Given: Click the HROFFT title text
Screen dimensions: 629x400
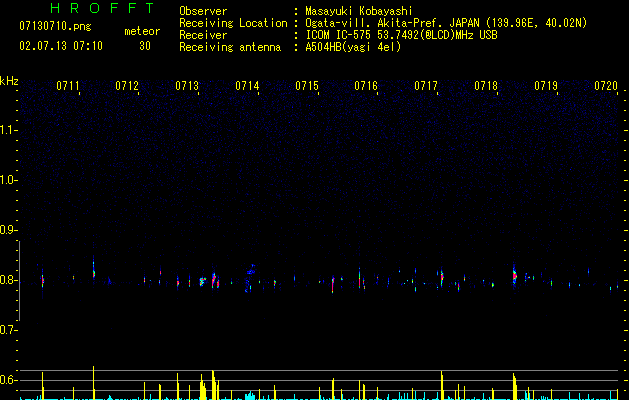Looking at the screenshot, I should tap(102, 8).
